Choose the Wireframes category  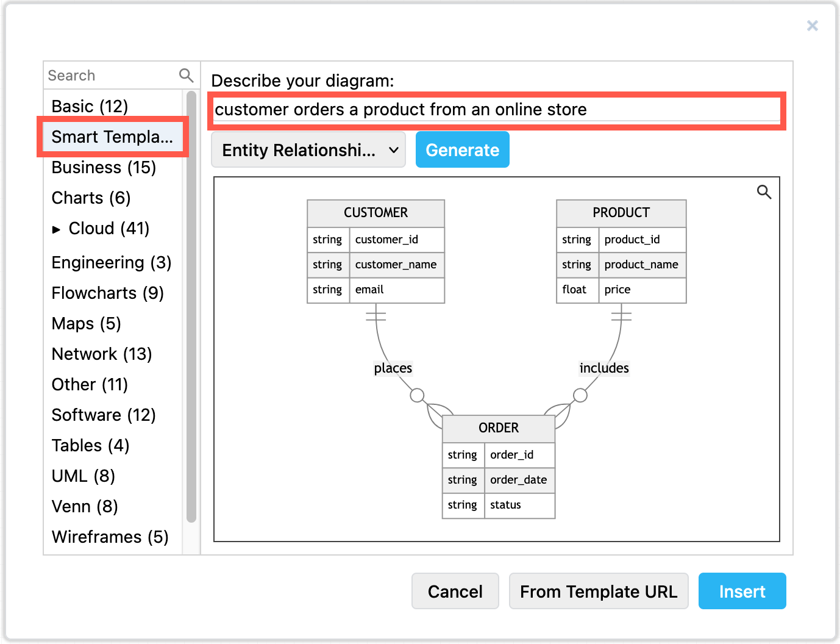(x=109, y=537)
